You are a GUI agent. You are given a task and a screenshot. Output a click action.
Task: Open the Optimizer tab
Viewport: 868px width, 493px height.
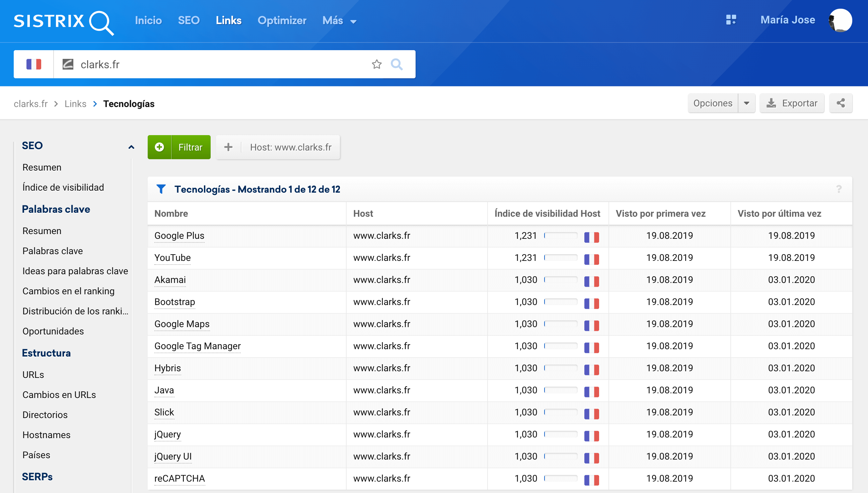[282, 21]
